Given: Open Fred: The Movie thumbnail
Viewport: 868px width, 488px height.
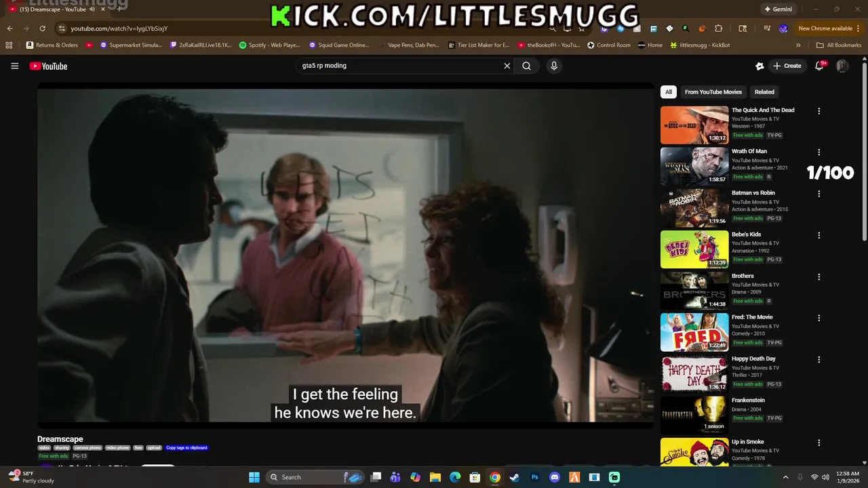Looking at the screenshot, I should pos(694,332).
